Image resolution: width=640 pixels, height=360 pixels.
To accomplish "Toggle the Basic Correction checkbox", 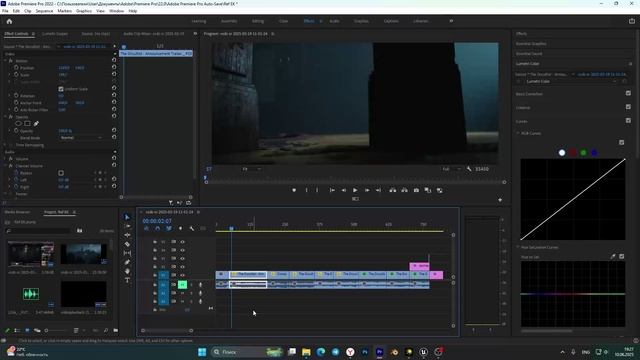I will tap(628, 93).
